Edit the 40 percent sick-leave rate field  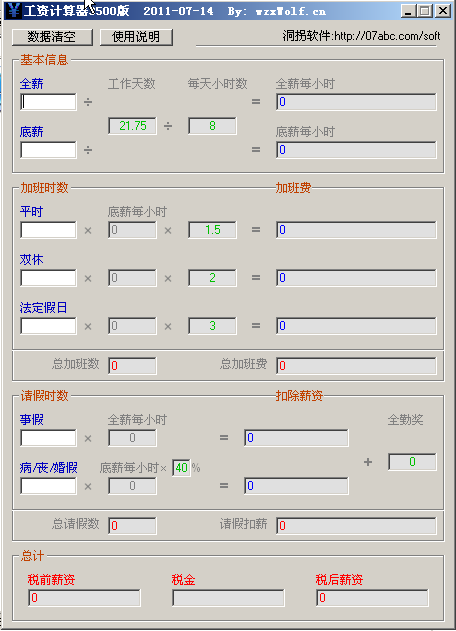pyautogui.click(x=181, y=468)
